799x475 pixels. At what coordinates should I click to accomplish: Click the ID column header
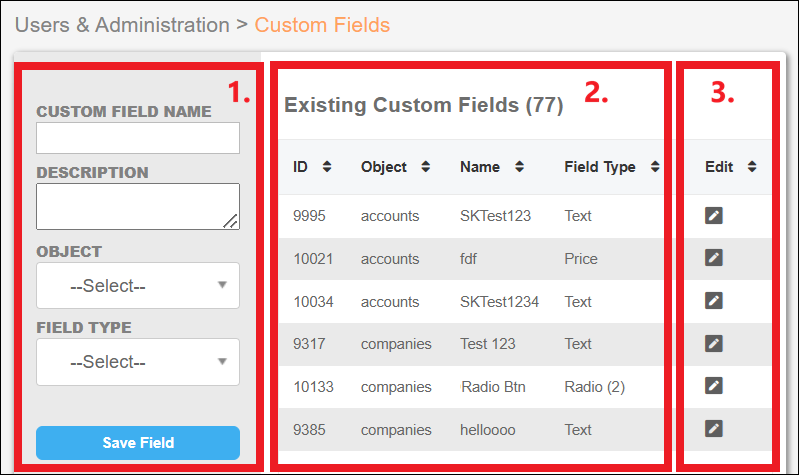[300, 167]
